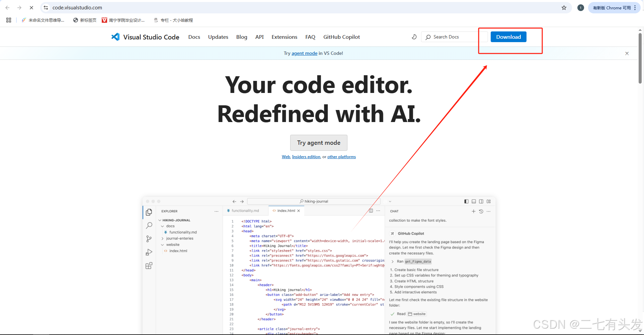Click the address bar URL
The width and height of the screenshot is (644, 335).
coord(77,8)
